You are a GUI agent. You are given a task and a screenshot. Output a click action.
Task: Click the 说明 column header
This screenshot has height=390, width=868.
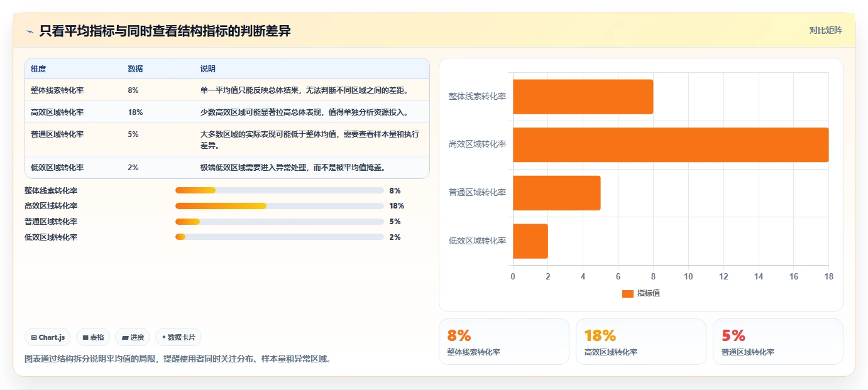point(208,69)
